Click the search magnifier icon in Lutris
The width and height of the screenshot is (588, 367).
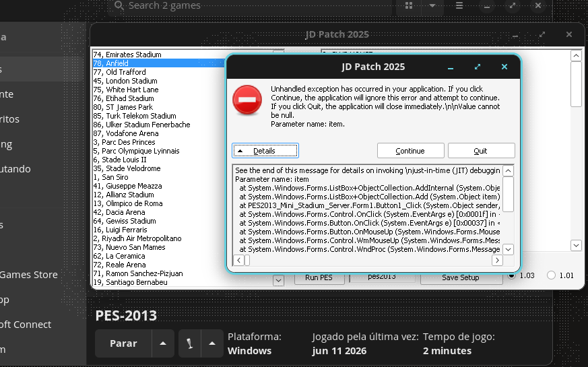point(119,5)
